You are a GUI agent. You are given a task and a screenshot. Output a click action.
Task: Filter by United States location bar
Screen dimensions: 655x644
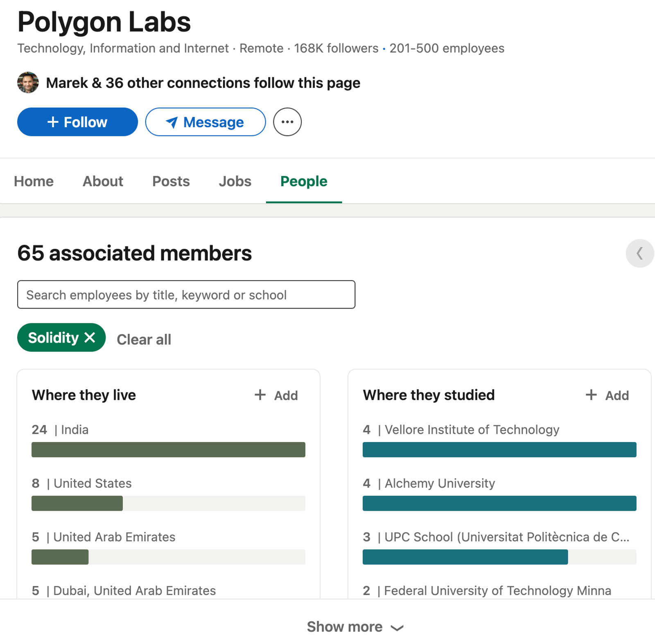(168, 503)
